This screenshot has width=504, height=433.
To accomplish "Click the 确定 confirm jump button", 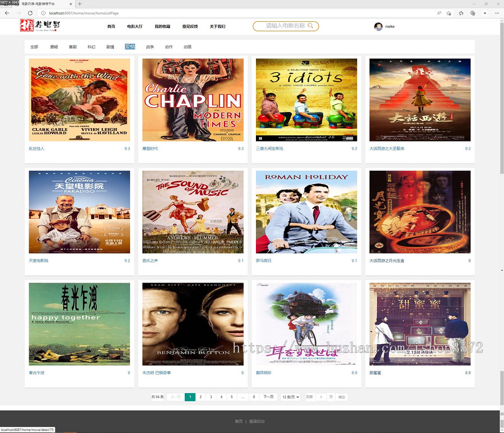I will [342, 397].
